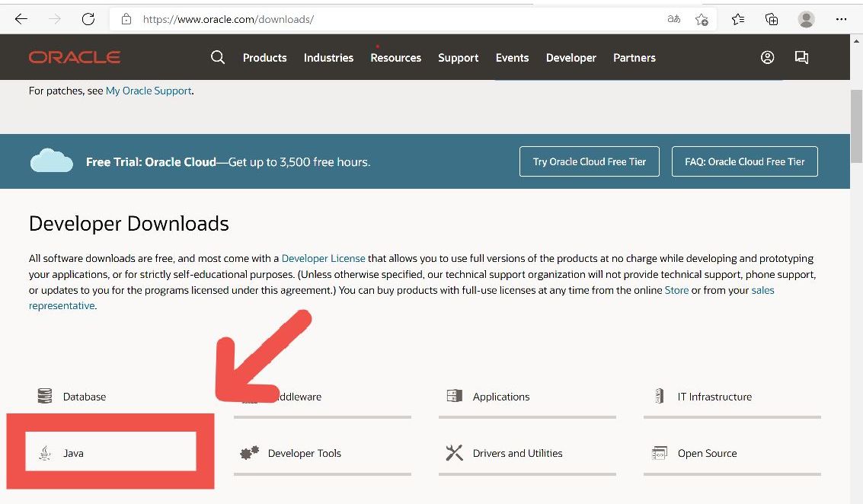Add this page to favorites with the star-plus icon

[702, 20]
